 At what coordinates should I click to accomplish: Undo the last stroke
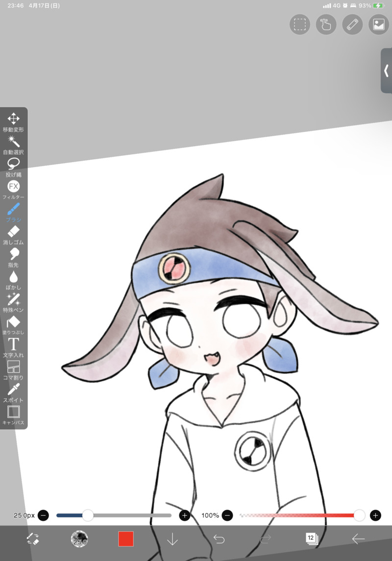219,539
